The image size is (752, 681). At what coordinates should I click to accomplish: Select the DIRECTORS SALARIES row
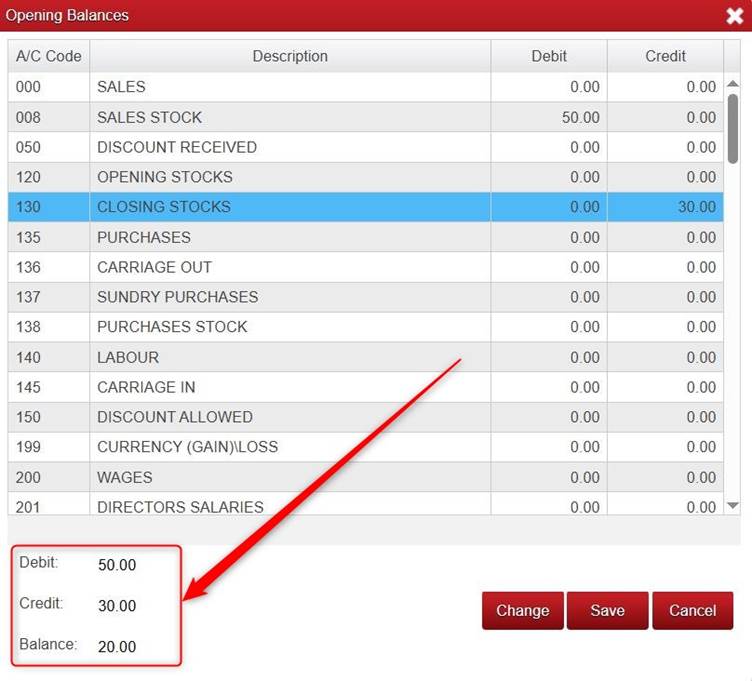click(x=365, y=504)
